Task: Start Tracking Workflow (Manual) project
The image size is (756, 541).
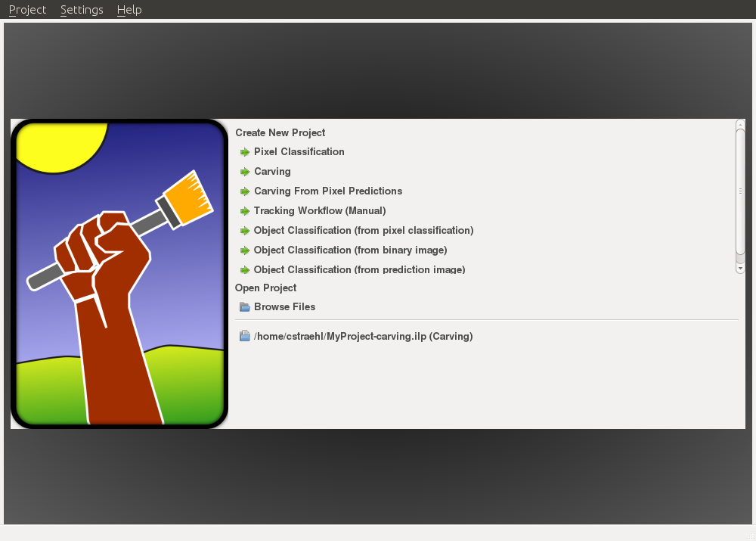Action: point(320,211)
